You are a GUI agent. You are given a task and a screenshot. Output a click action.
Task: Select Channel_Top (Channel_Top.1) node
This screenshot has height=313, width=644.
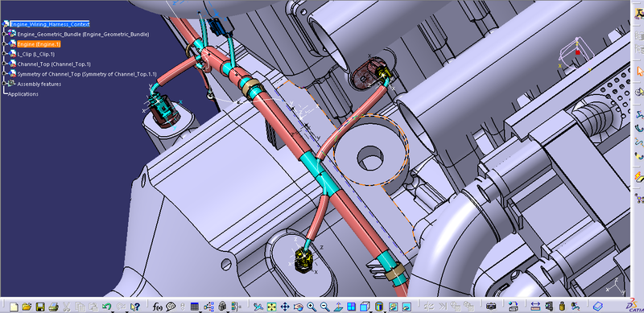[x=54, y=64]
